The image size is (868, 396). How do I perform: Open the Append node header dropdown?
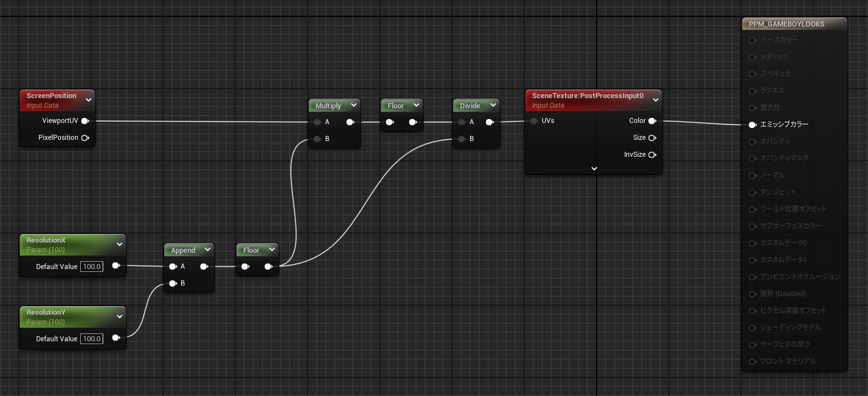point(208,250)
